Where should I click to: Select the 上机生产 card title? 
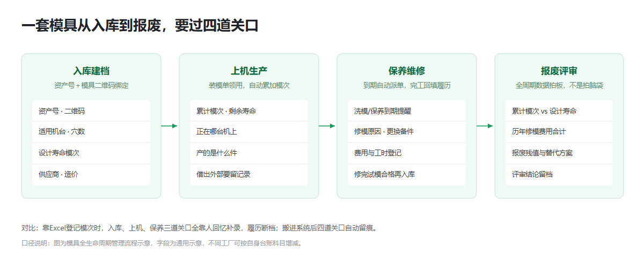(x=249, y=71)
